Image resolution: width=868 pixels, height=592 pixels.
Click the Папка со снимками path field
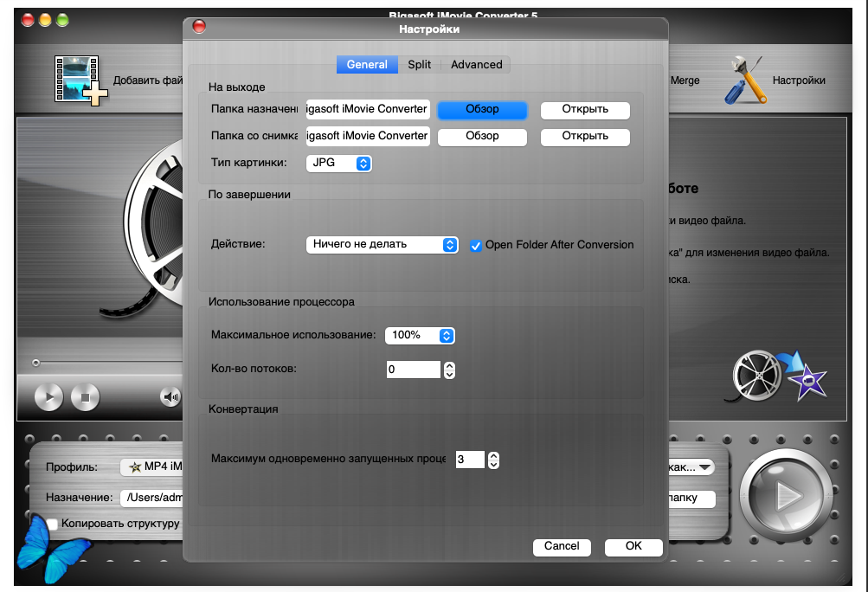368,136
